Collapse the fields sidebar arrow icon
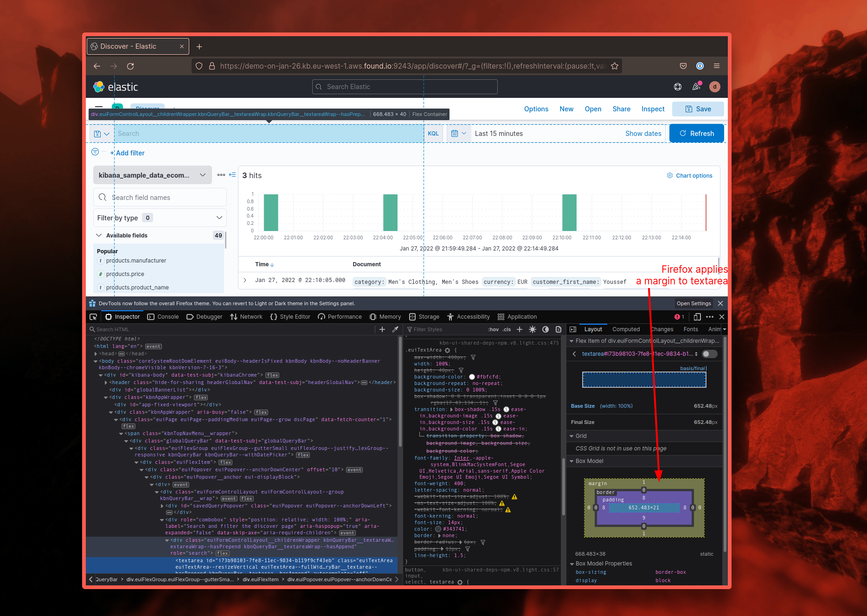Image resolution: width=867 pixels, height=616 pixels. pos(232,175)
